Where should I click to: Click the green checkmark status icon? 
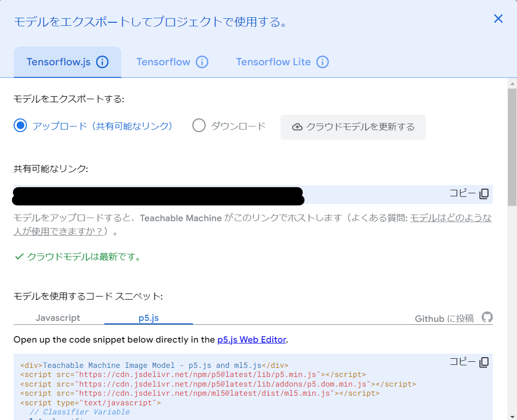point(19,257)
